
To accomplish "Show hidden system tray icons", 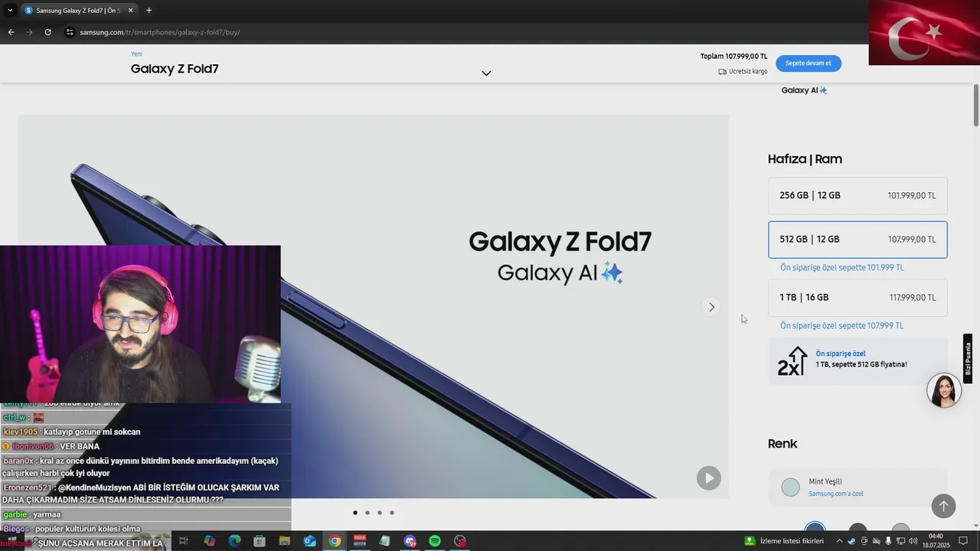I will point(840,541).
